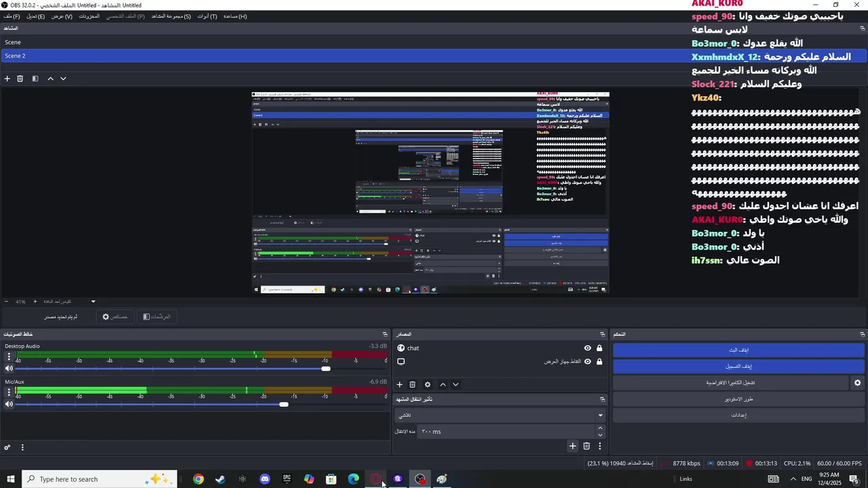Mute Mic/Aux speaker icon
868x488 pixels.
click(9, 405)
